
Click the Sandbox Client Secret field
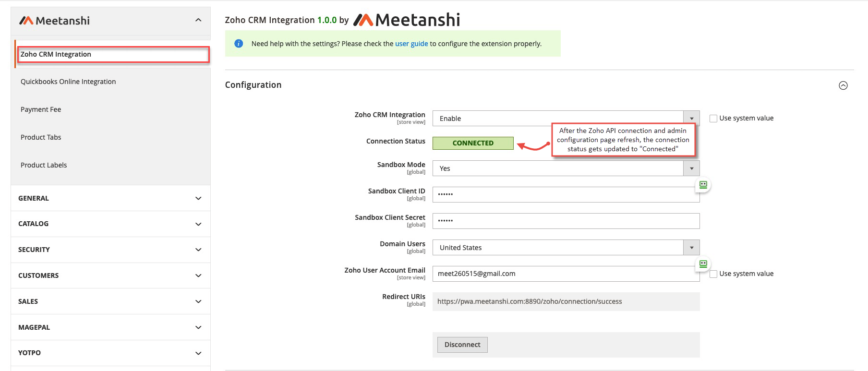[566, 221]
